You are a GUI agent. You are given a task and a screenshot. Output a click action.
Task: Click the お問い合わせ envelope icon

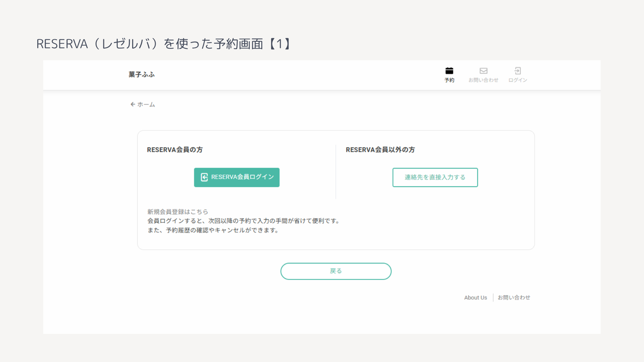pyautogui.click(x=483, y=71)
